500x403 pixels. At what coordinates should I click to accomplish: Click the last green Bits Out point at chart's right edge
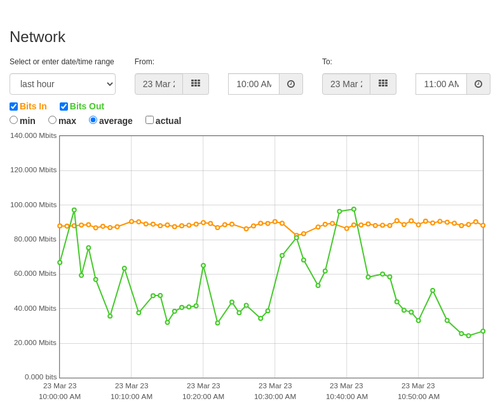click(483, 331)
